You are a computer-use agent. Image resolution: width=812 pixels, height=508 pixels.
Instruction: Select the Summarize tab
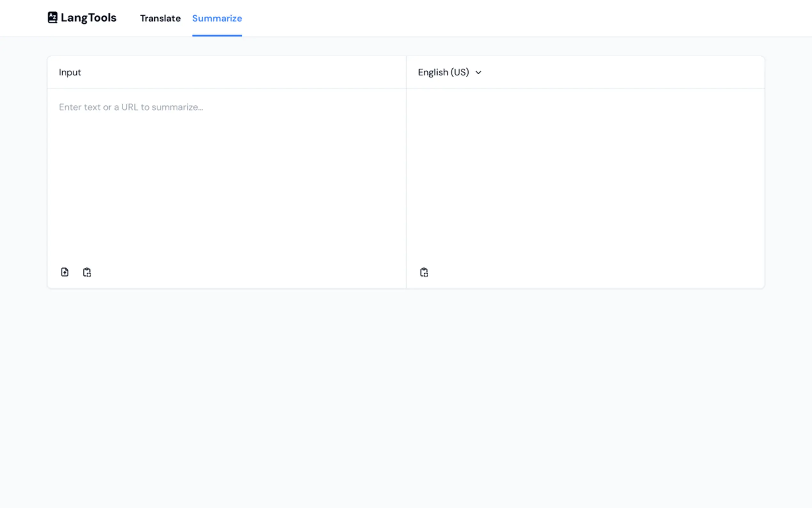tap(217, 18)
